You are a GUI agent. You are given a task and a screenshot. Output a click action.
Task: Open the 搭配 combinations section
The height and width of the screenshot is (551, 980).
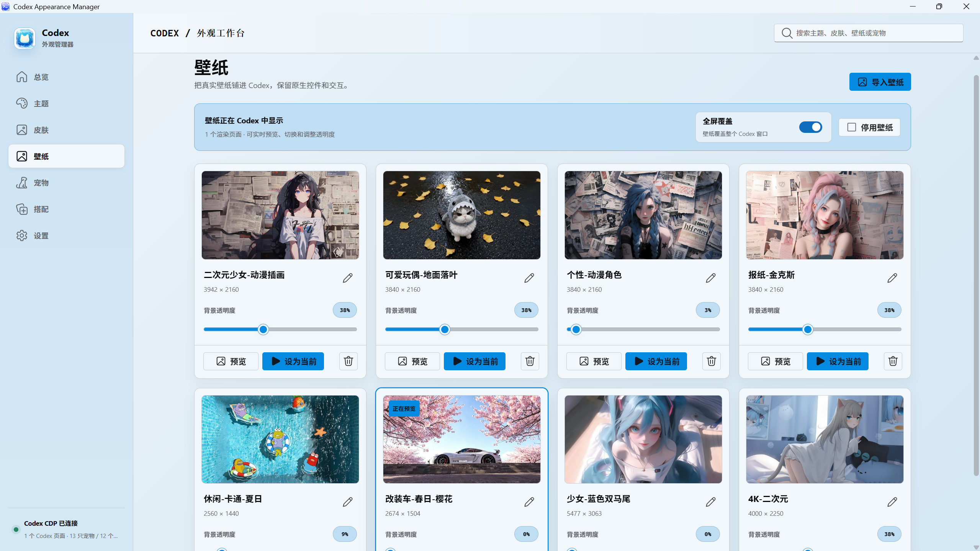[x=66, y=209]
